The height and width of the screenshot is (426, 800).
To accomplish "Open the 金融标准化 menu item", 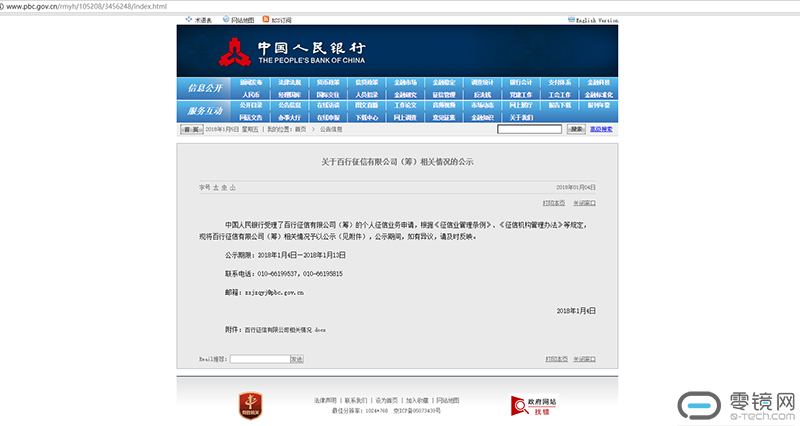I will tap(598, 94).
